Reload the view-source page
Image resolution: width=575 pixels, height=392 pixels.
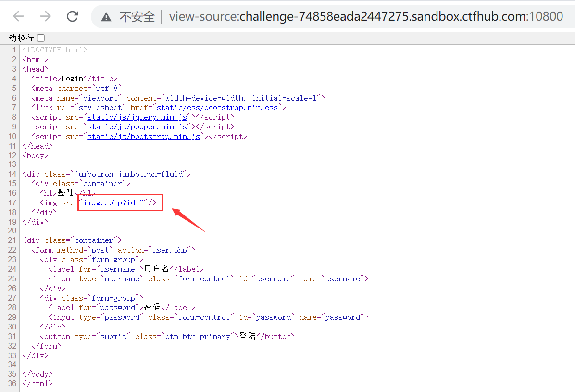73,16
